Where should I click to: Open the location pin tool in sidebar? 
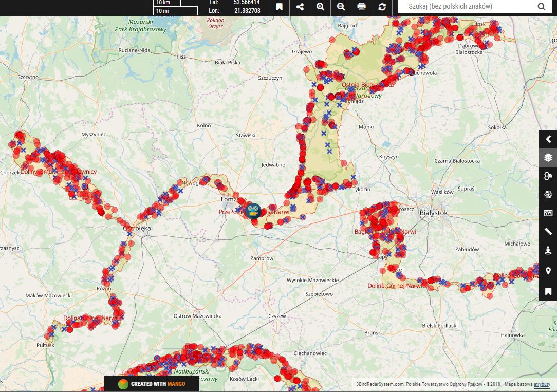pos(548,271)
